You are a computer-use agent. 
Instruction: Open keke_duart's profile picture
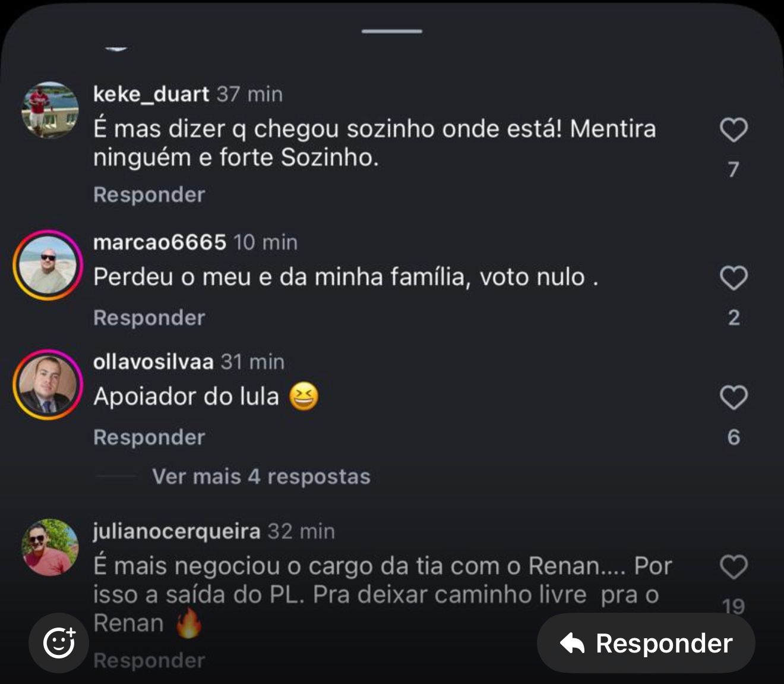[50, 110]
